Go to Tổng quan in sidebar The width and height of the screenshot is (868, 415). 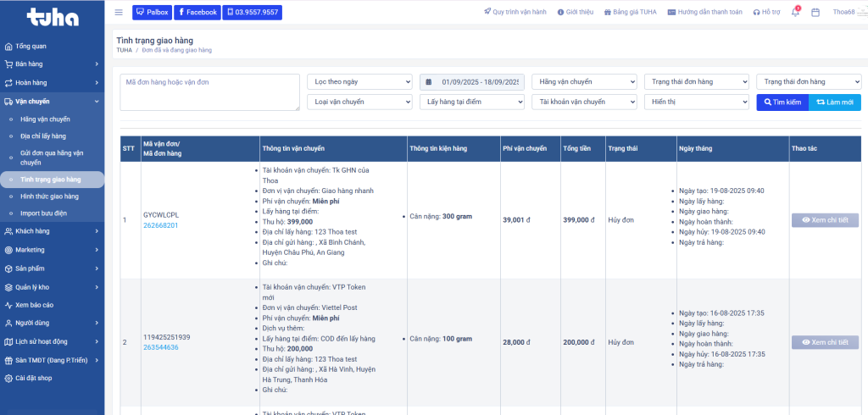point(31,46)
